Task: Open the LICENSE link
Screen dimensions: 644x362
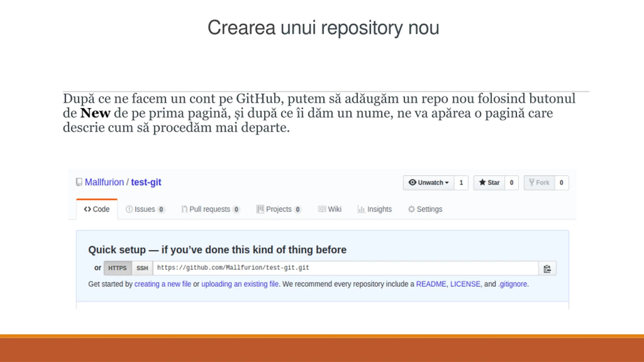Action: 465,284
